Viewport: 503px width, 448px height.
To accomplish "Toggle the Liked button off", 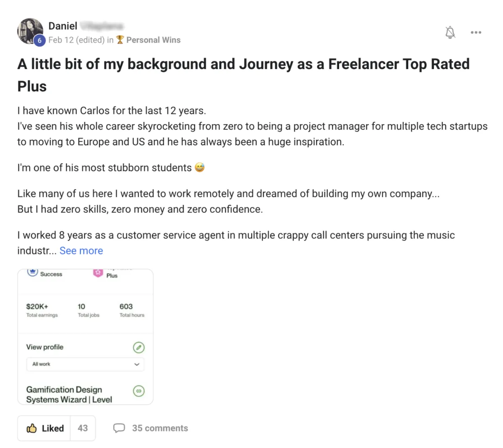I will coord(44,428).
